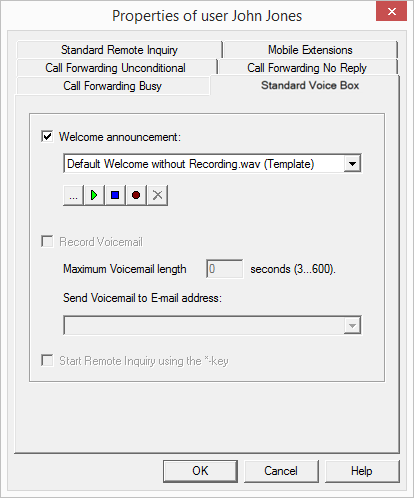Image resolution: width=414 pixels, height=498 pixels.
Task: Focus the Maximum Voicemail length field
Action: point(225,269)
